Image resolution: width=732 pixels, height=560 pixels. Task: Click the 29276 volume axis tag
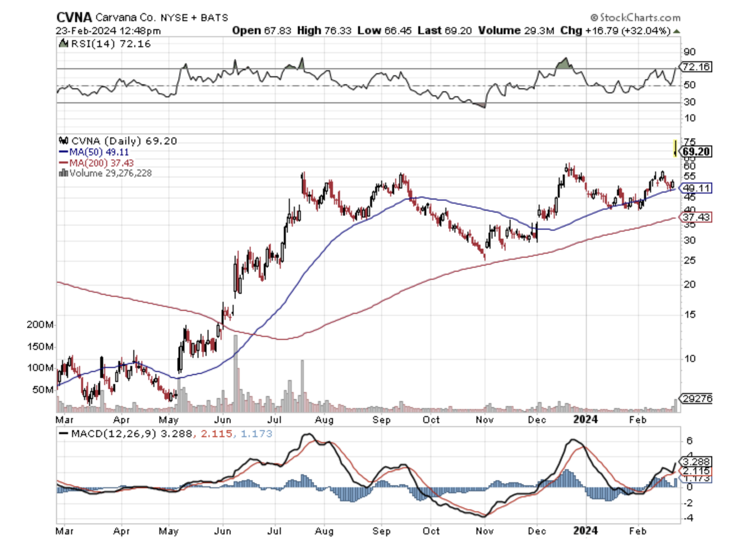point(697,399)
